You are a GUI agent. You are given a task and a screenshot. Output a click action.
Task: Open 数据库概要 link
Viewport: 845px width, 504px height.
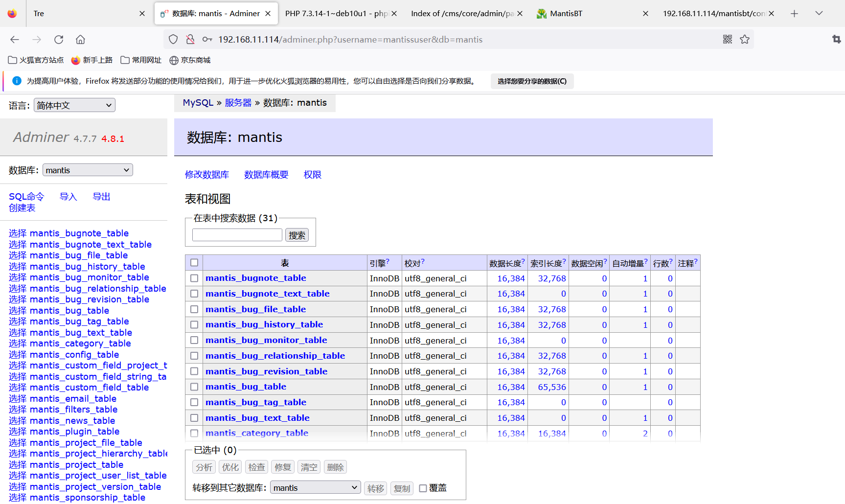pyautogui.click(x=266, y=175)
